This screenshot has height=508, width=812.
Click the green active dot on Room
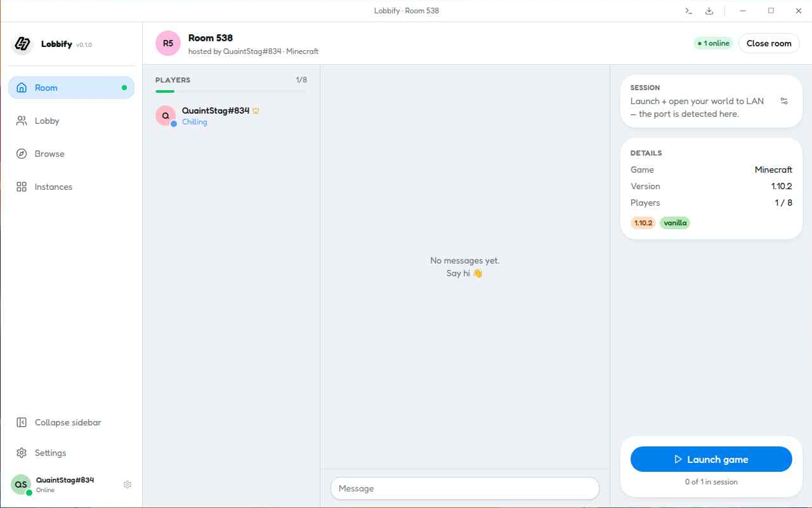(124, 88)
